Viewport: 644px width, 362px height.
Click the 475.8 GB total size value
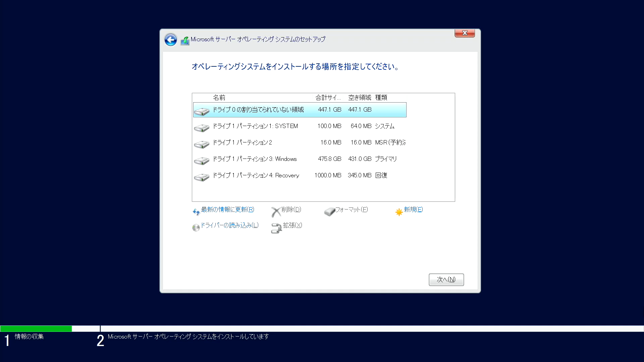[x=330, y=159]
